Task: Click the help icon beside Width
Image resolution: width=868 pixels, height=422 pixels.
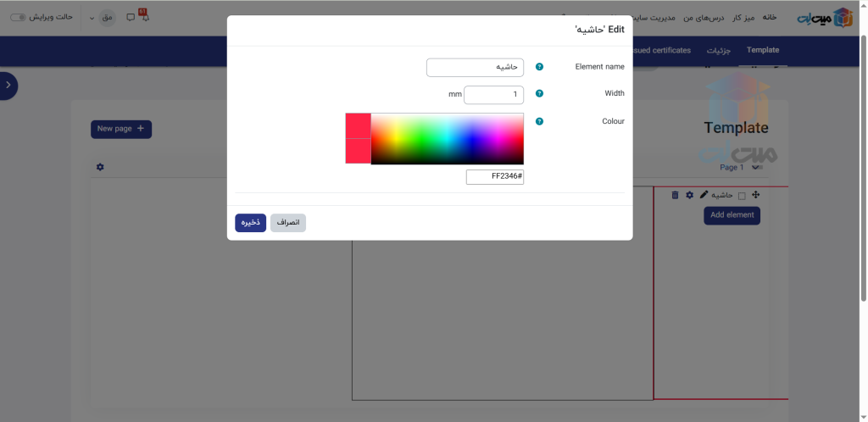Action: pos(539,94)
